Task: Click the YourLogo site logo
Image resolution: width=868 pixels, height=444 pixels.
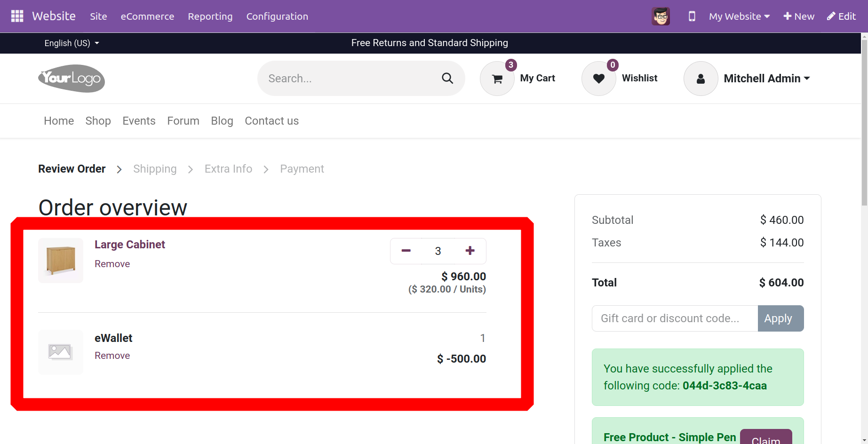Action: (x=72, y=79)
